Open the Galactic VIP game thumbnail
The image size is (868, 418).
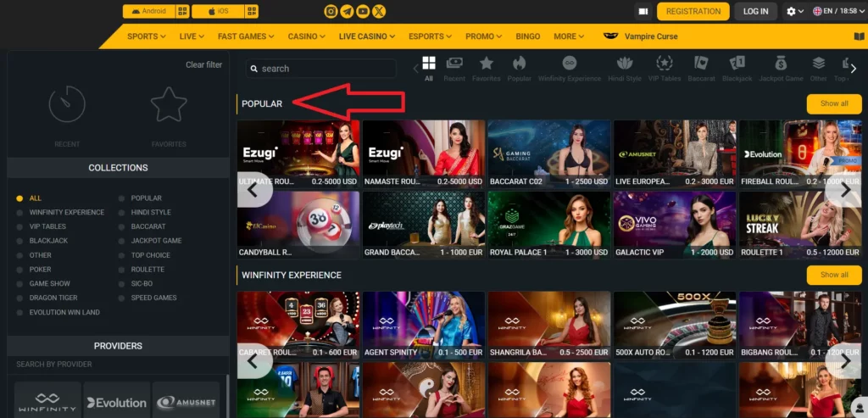pyautogui.click(x=675, y=225)
